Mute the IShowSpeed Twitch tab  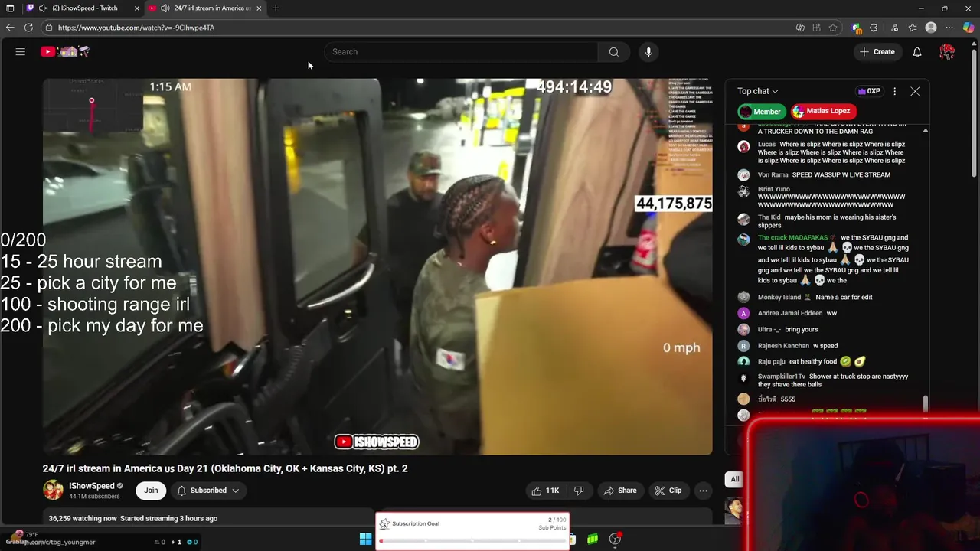(x=43, y=8)
